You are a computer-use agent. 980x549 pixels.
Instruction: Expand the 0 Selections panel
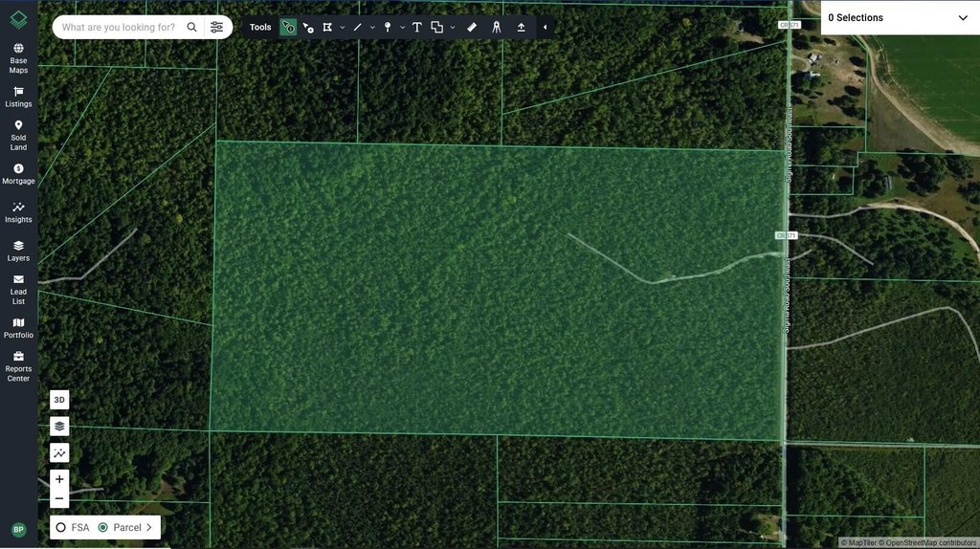(962, 18)
